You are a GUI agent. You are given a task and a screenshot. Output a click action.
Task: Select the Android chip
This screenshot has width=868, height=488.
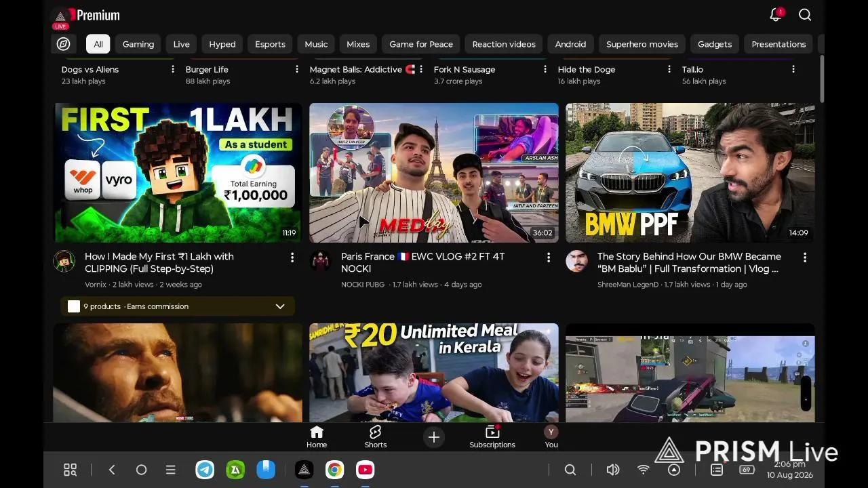coord(570,44)
